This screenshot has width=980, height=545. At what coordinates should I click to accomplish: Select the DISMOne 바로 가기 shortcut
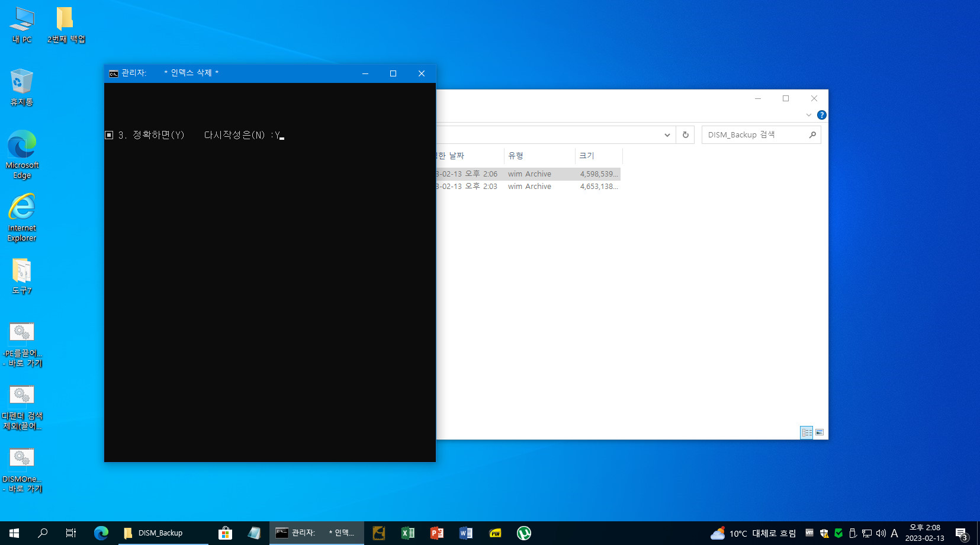point(22,470)
